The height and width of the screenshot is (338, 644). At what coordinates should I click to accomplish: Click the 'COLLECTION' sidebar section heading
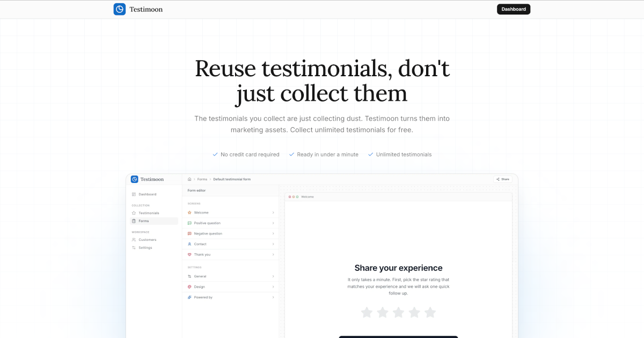[x=141, y=205]
